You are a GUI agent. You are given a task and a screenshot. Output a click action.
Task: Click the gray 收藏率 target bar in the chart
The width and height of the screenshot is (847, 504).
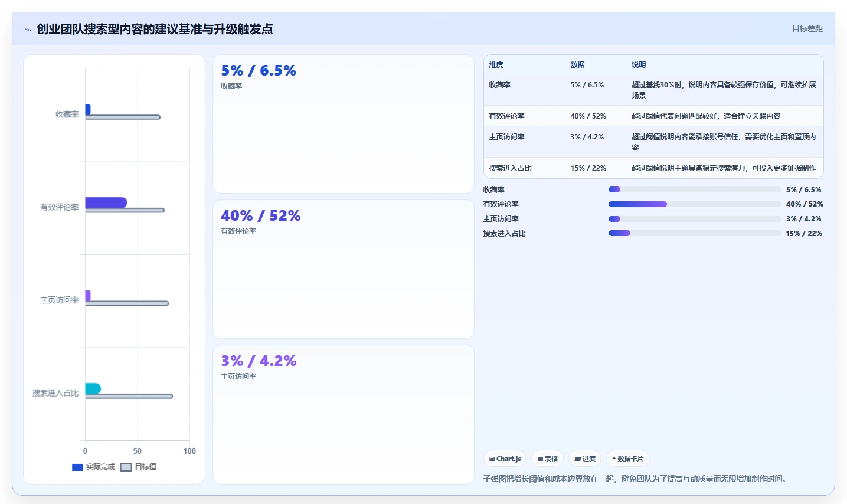click(x=123, y=117)
